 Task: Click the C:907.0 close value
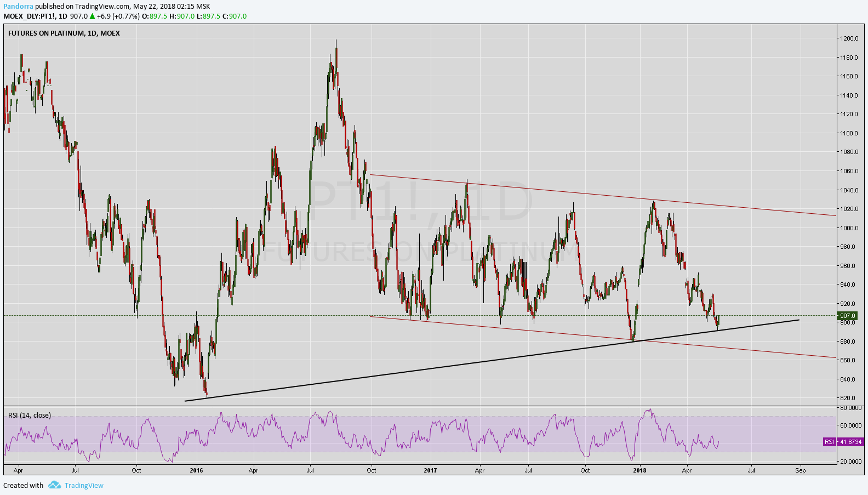coord(235,16)
